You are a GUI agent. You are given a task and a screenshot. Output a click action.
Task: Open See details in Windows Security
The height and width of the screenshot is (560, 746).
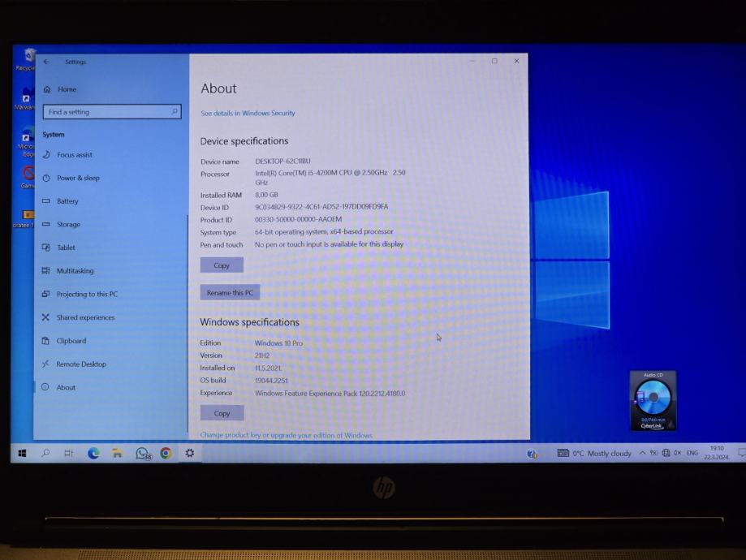pyautogui.click(x=248, y=114)
